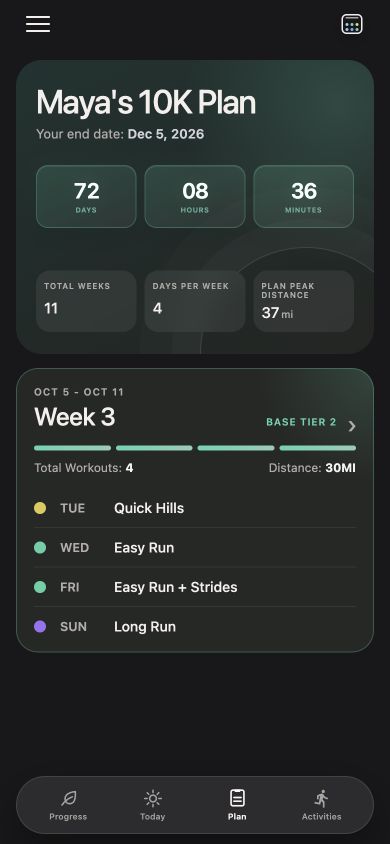
Task: Open the calendar view icon
Action: tap(352, 24)
